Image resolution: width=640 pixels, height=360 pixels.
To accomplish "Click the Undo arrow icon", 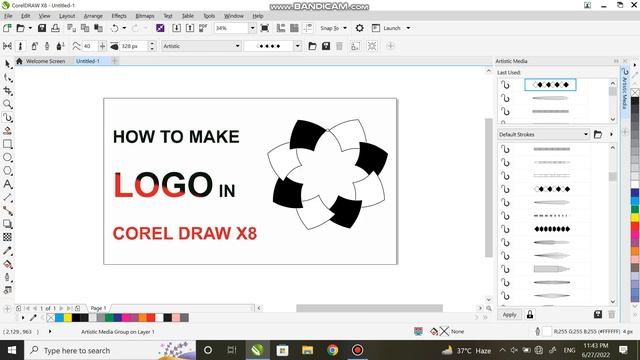I will pyautogui.click(x=115, y=28).
